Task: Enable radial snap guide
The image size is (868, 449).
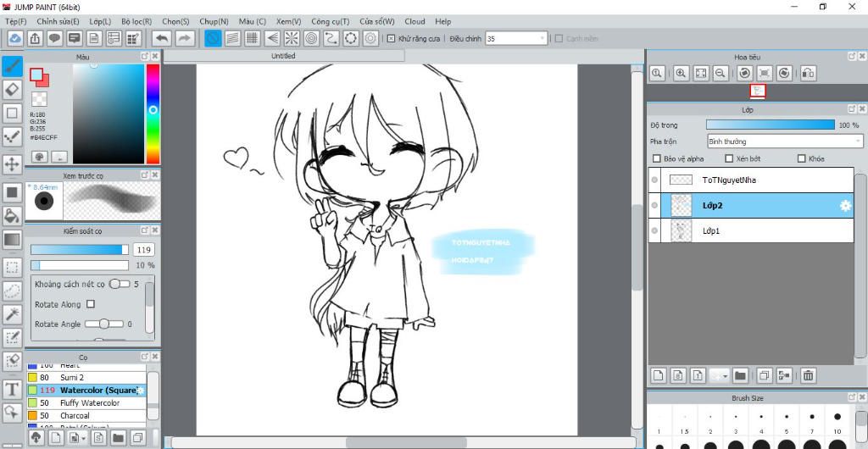Action: (292, 38)
